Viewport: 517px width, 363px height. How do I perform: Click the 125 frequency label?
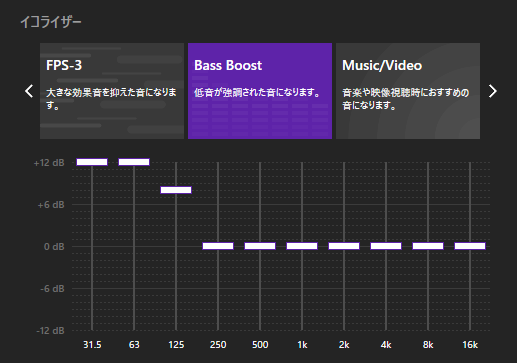(176, 345)
